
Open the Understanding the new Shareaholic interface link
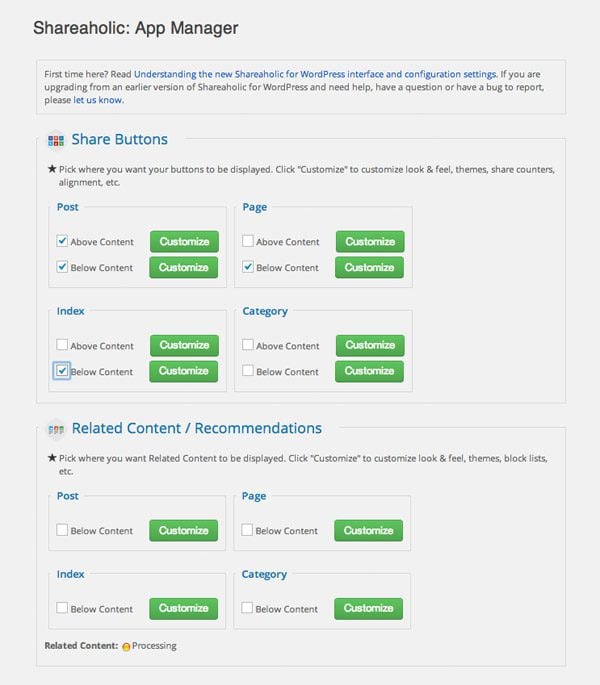(x=315, y=74)
